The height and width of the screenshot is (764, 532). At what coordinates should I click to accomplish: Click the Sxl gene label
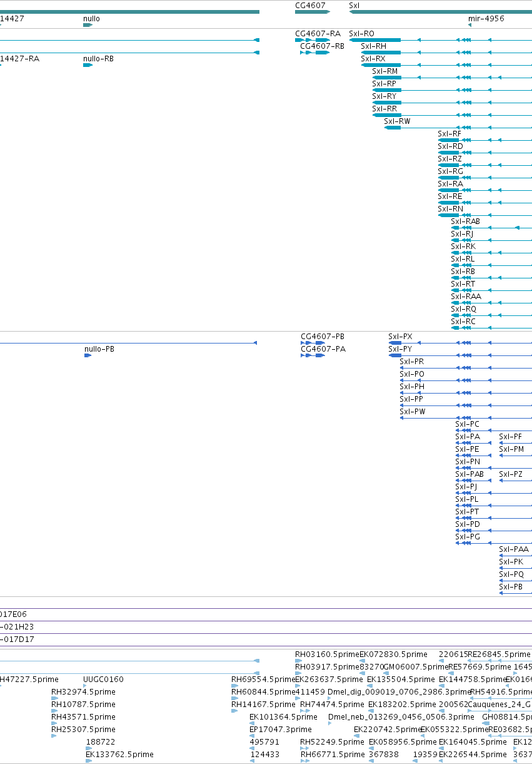tap(354, 5)
